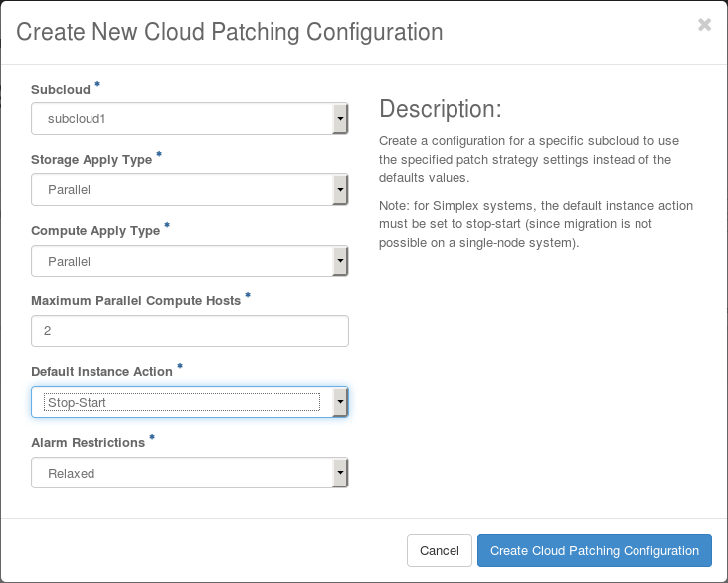Click the Compute Apply Type dropdown arrow

340,261
